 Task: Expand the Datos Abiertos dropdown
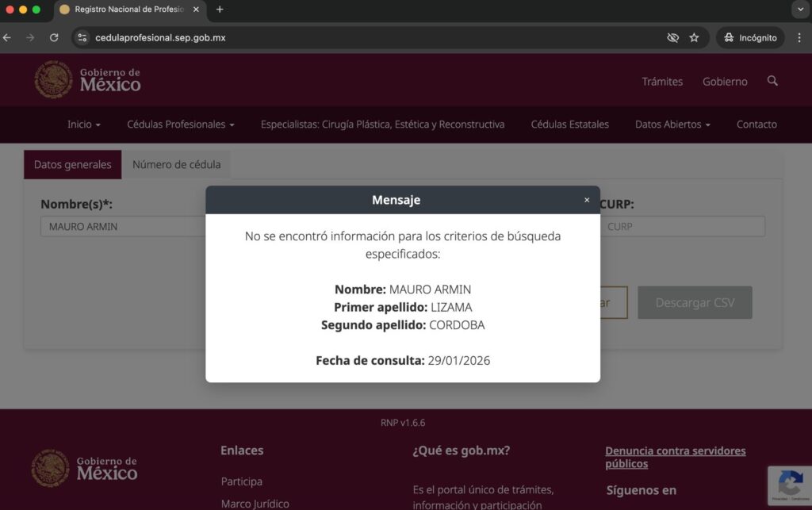[672, 125]
